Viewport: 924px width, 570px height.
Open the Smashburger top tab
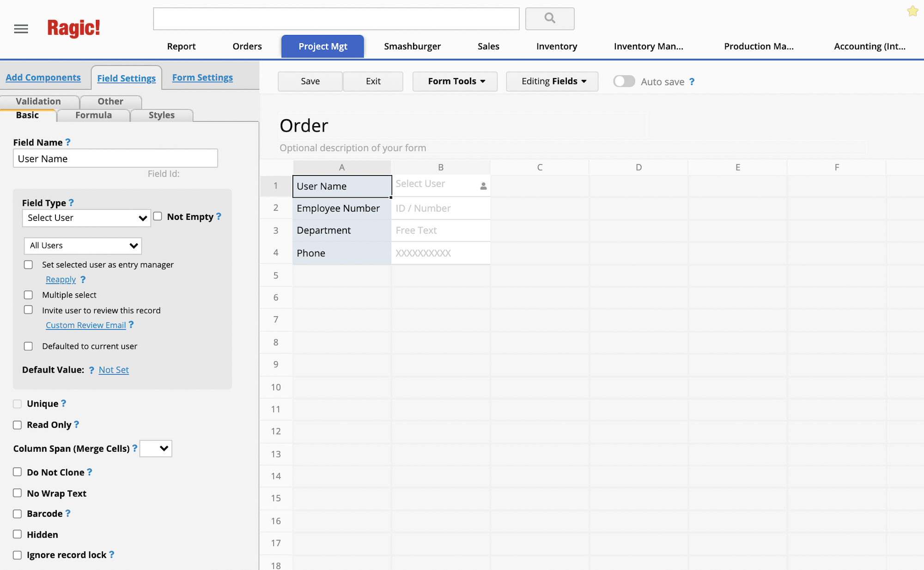413,46
